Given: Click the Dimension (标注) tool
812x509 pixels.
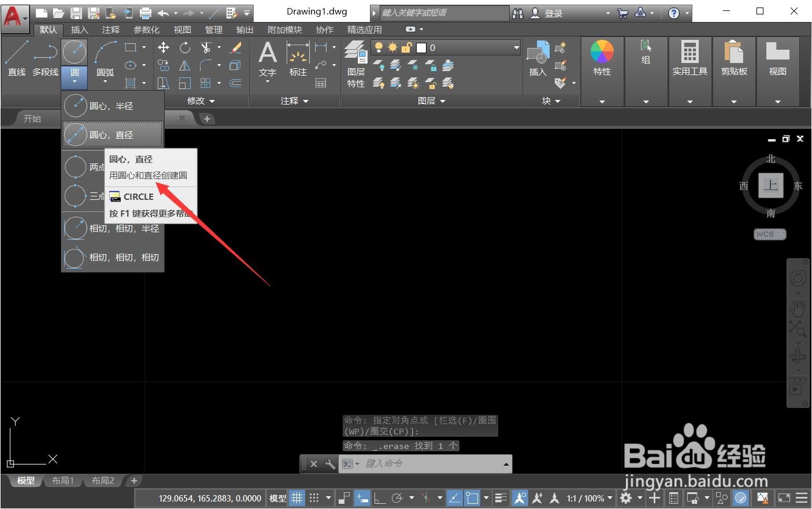Looking at the screenshot, I should [298, 60].
